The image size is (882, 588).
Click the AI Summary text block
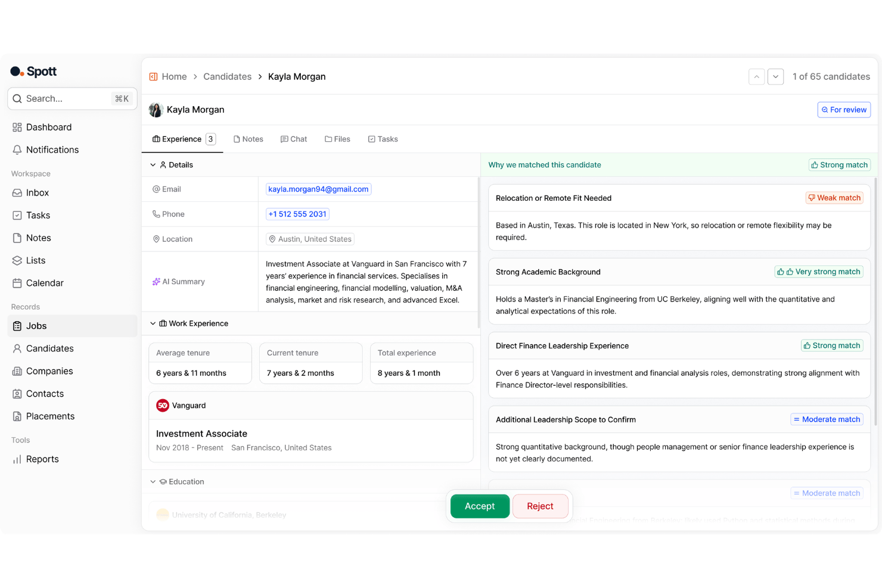coord(367,282)
